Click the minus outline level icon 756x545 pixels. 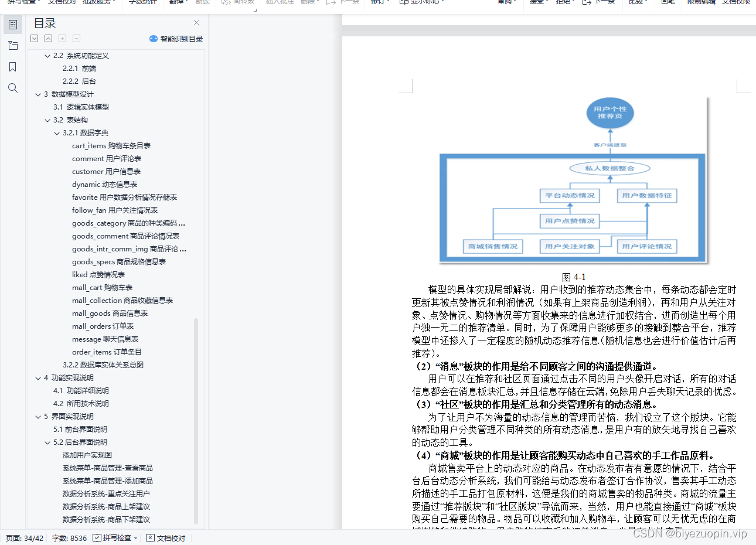(x=77, y=39)
